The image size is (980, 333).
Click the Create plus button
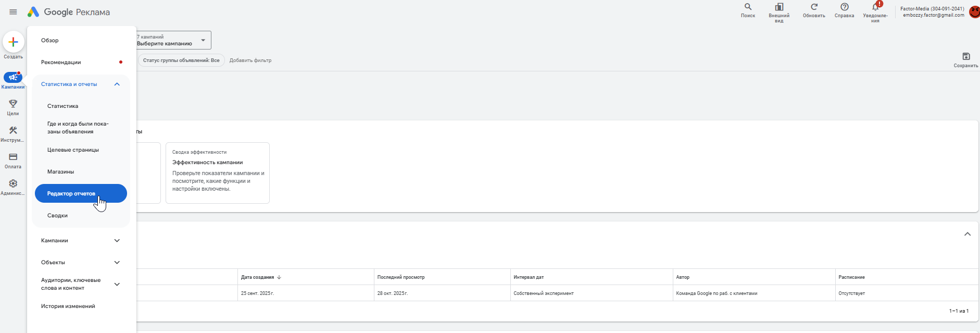[x=14, y=42]
